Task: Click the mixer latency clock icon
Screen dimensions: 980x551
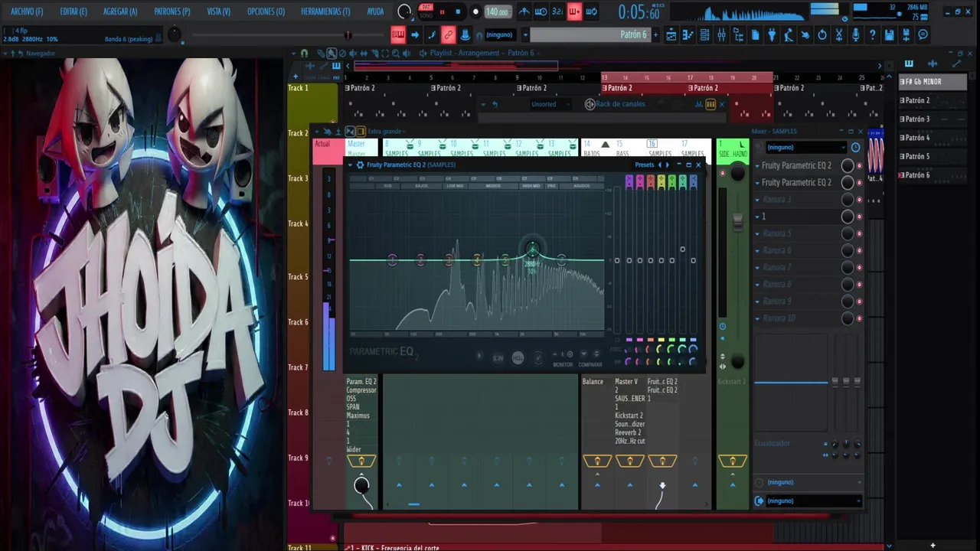Action: click(855, 147)
